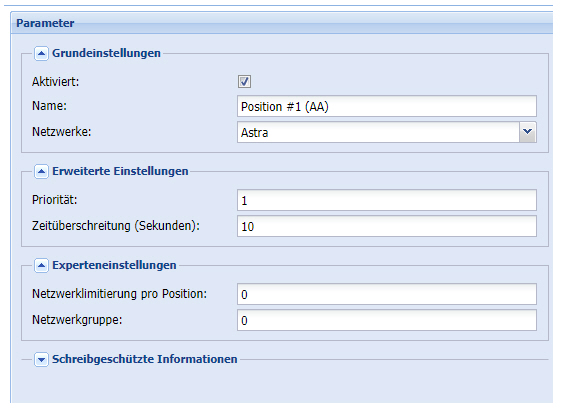
Task: Click the Name field with Position #1 (AA)
Action: pyautogui.click(x=387, y=106)
